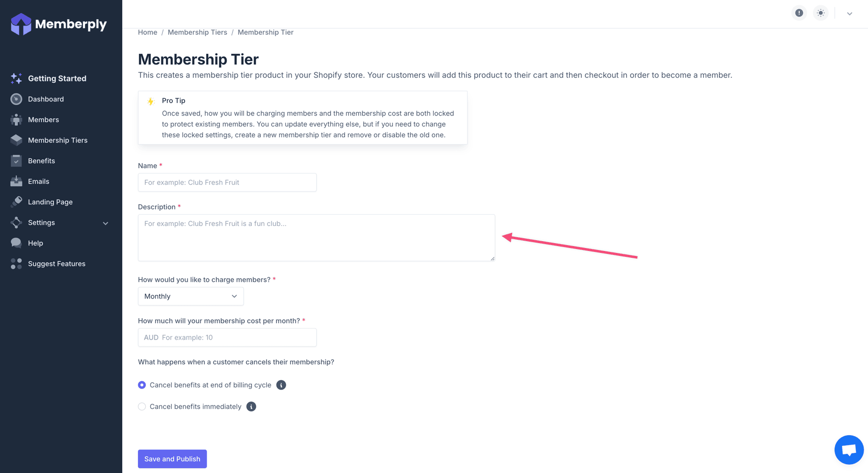Image resolution: width=868 pixels, height=473 pixels.
Task: Open the alert notification icon
Action: pyautogui.click(x=799, y=13)
